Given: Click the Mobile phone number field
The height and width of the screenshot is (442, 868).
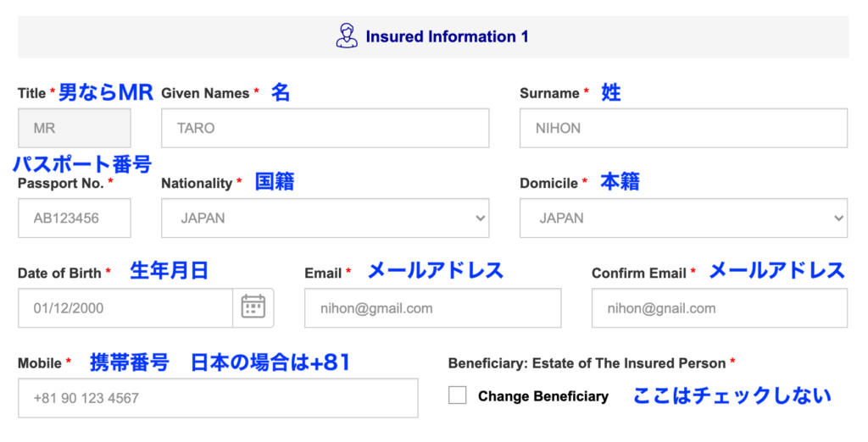Looking at the screenshot, I should [218, 398].
